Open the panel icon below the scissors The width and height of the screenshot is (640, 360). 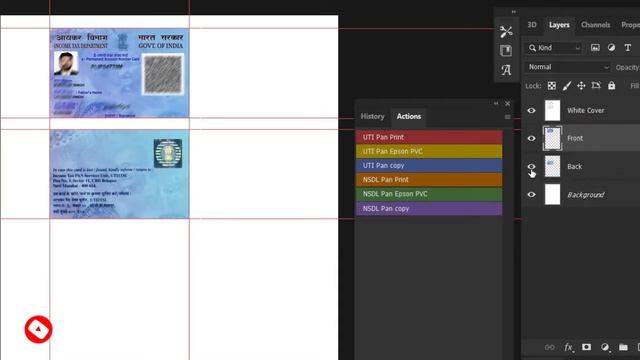point(506,51)
